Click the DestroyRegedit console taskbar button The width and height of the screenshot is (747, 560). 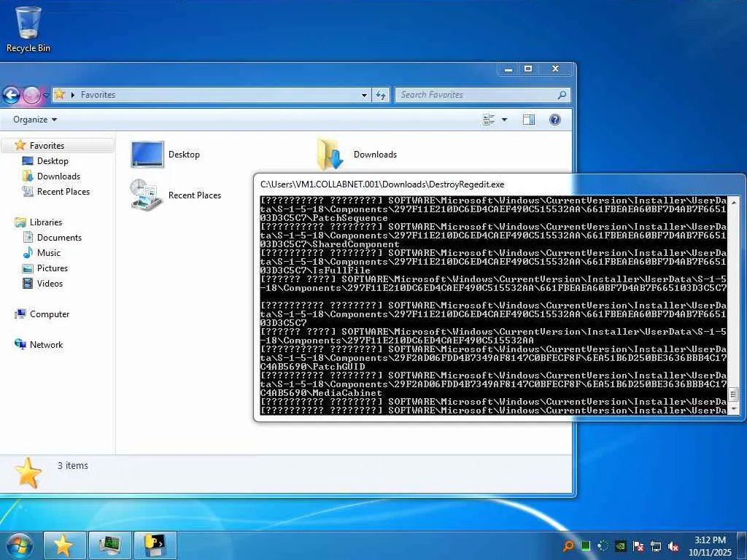pos(155,545)
